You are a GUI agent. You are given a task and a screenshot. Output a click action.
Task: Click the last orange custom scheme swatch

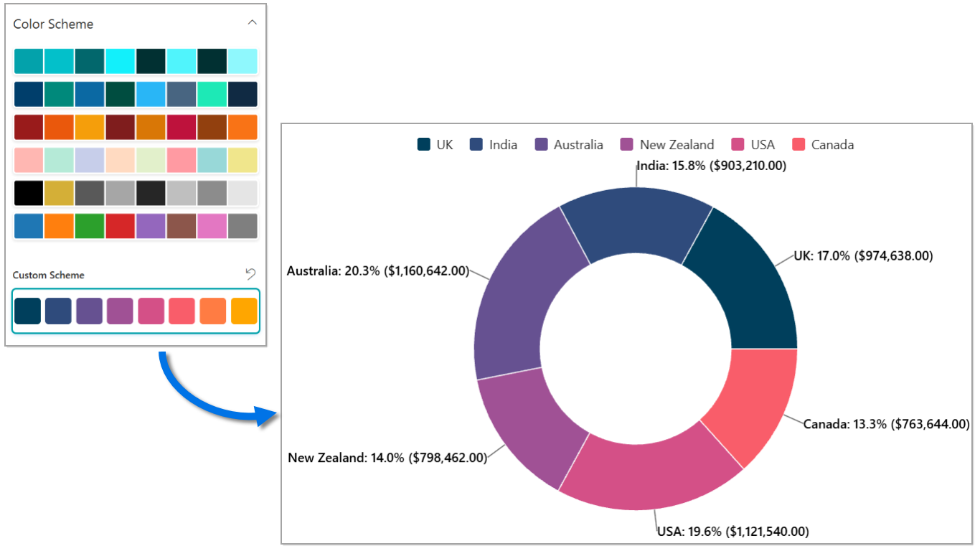pos(244,311)
